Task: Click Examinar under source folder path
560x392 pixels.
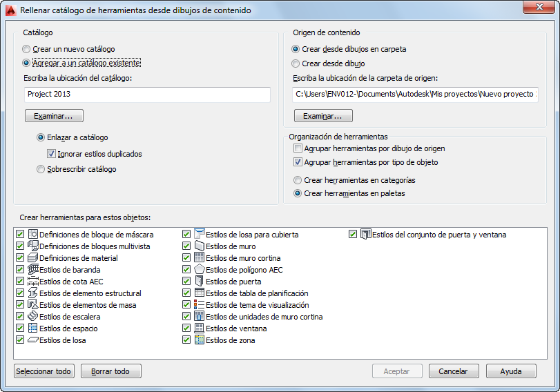Action: pos(322,116)
